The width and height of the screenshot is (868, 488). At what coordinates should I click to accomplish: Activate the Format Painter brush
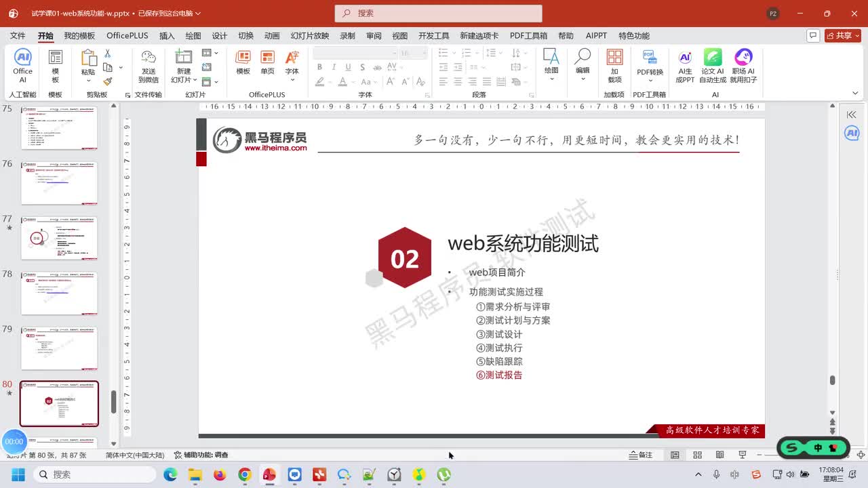107,81
